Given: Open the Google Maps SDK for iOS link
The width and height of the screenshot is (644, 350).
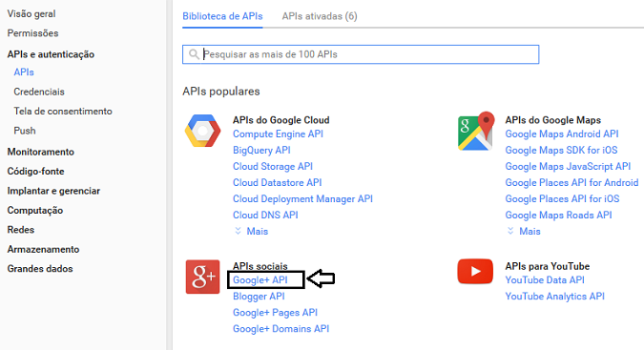Looking at the screenshot, I should (561, 150).
